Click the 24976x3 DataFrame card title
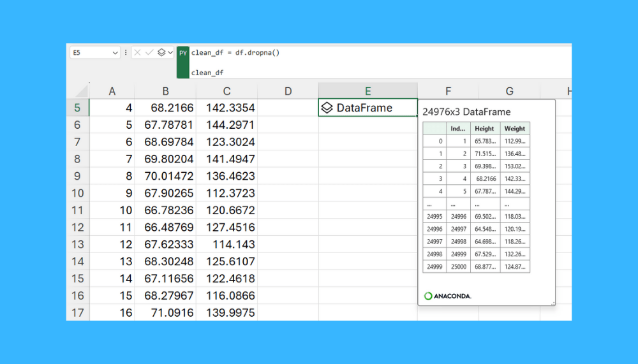The image size is (638, 364). pos(466,112)
